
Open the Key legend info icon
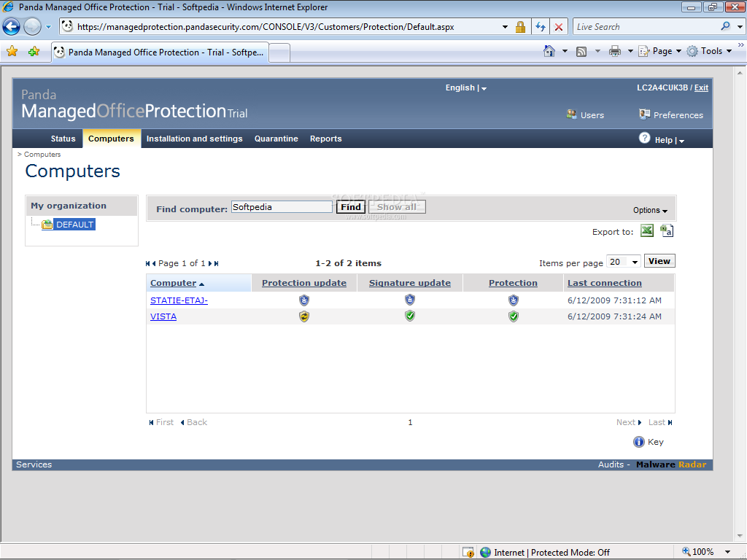point(638,442)
